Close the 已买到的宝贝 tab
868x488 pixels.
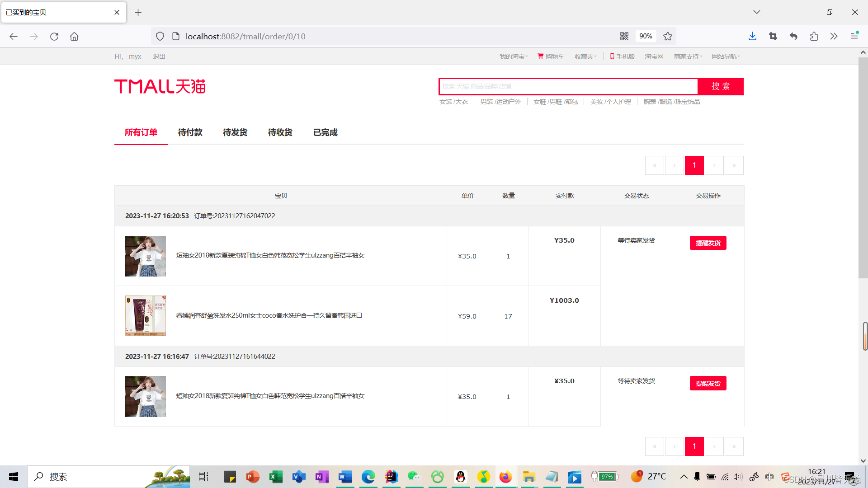point(117,13)
